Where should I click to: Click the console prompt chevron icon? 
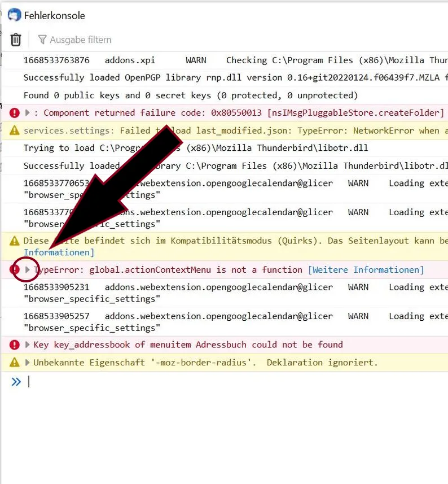pos(16,382)
